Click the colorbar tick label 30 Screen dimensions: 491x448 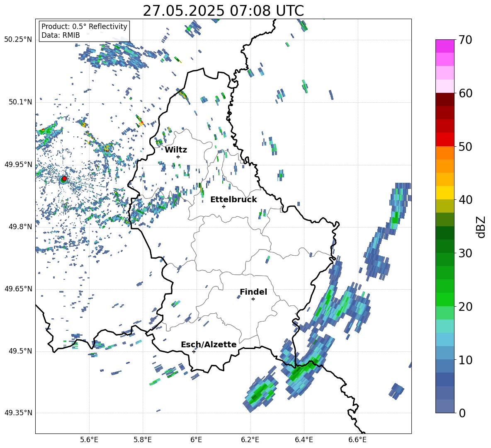465,253
